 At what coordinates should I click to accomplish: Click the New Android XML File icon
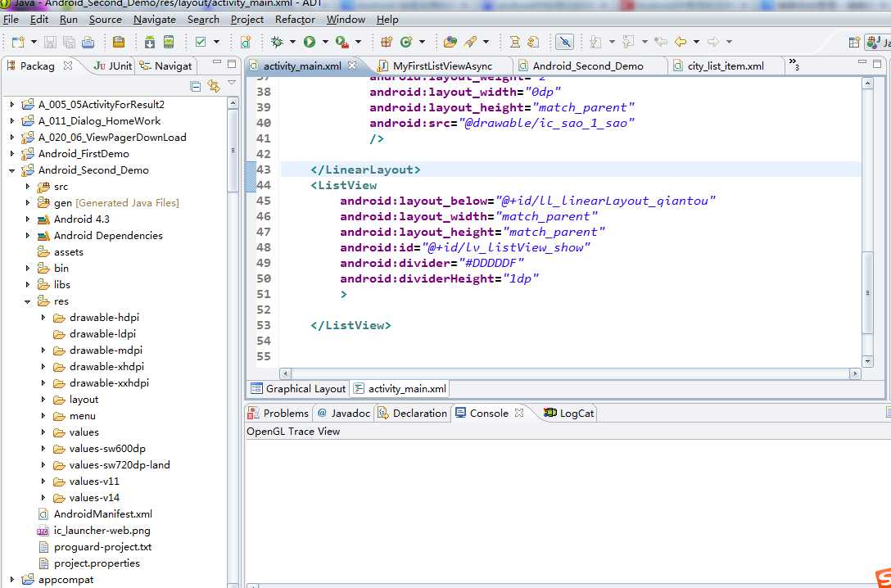pos(246,42)
